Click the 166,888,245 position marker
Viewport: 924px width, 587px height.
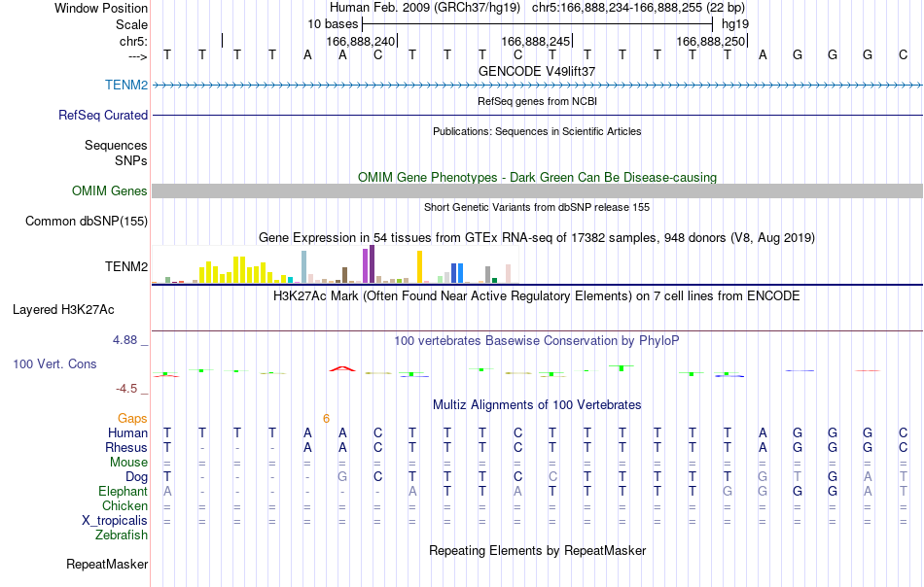pos(536,41)
